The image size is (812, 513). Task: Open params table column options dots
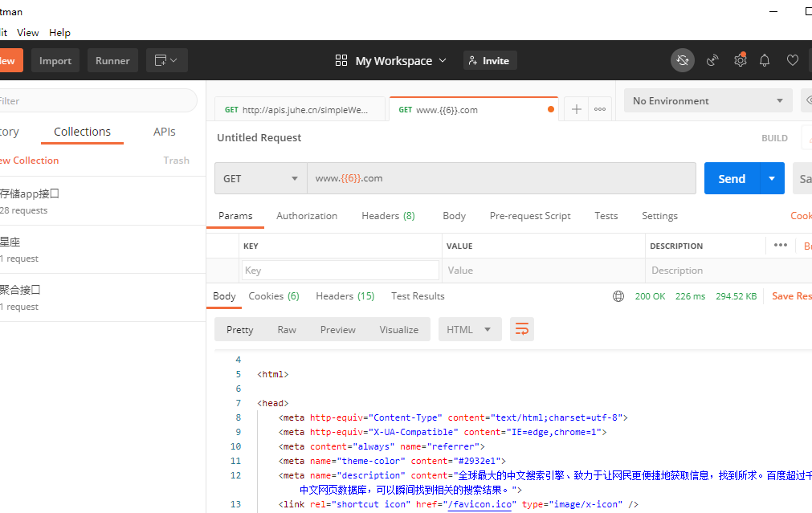[781, 246]
